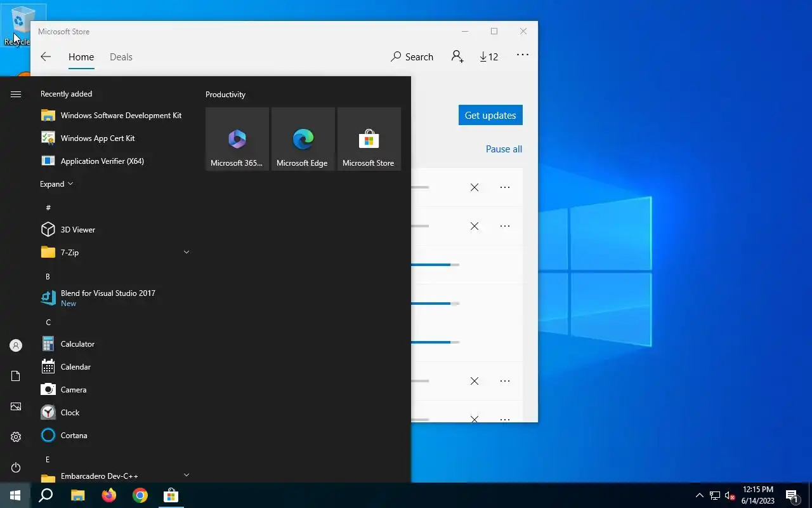Open taskbar Search
Screen dimensions: 812x508
tap(46, 495)
